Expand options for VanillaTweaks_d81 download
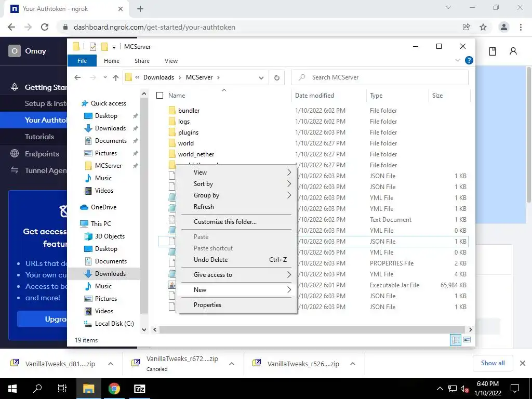 coord(111,364)
